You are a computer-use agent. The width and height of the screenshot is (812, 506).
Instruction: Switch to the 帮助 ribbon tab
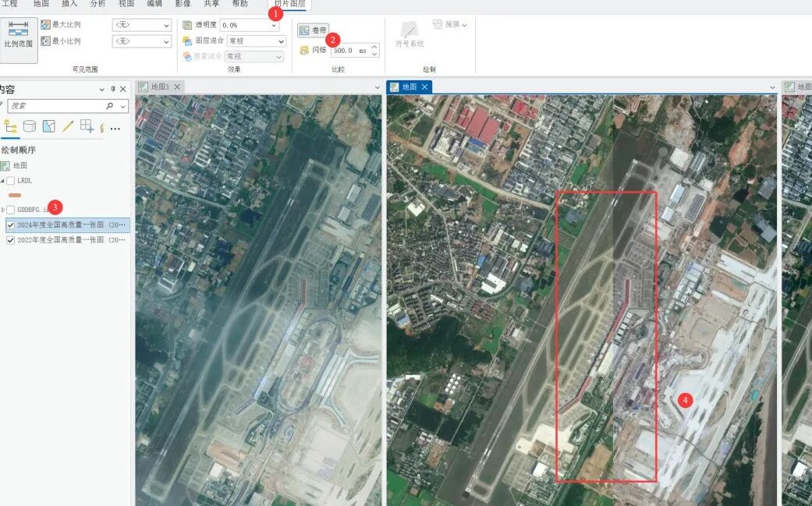pos(239,4)
